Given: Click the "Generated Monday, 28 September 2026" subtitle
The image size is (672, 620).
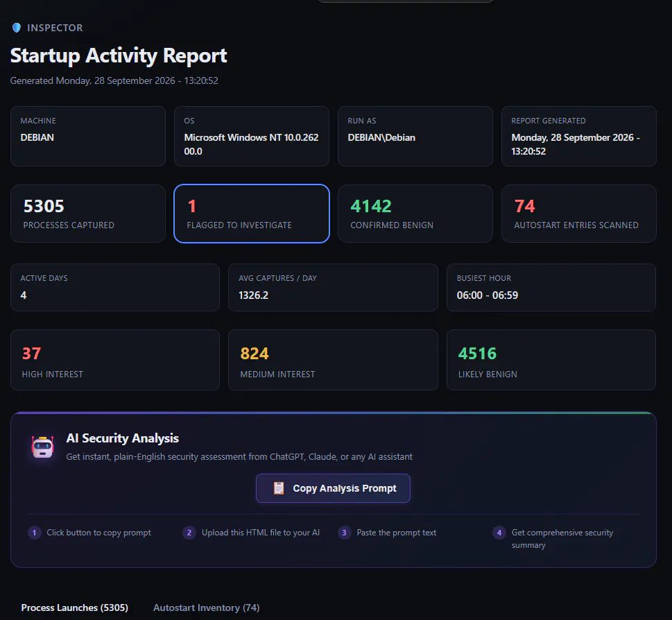Looking at the screenshot, I should tap(114, 80).
